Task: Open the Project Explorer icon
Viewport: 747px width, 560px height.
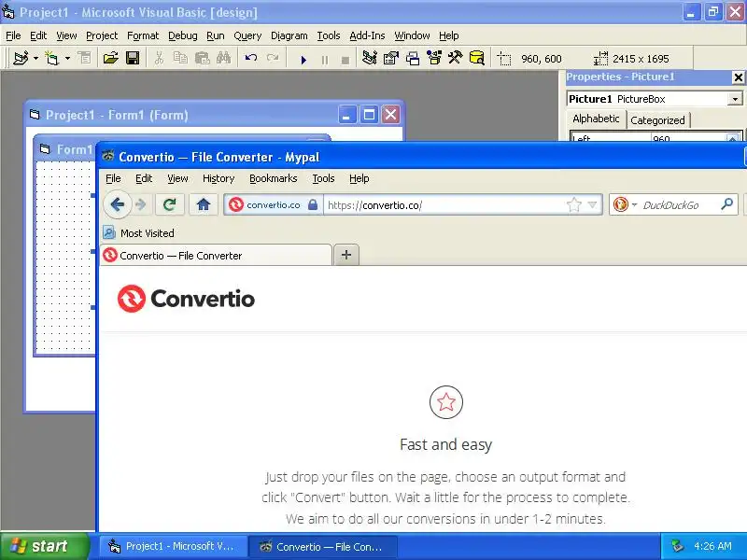Action: click(369, 59)
